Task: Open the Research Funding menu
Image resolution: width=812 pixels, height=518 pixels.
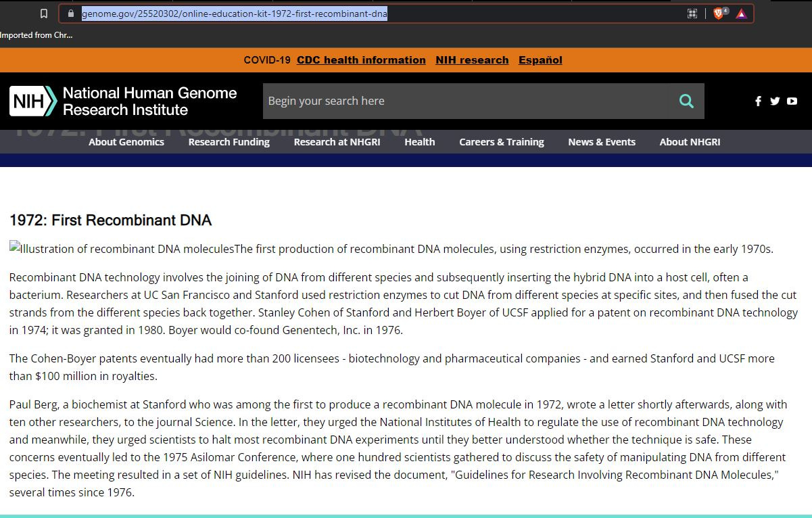Action: (229, 142)
